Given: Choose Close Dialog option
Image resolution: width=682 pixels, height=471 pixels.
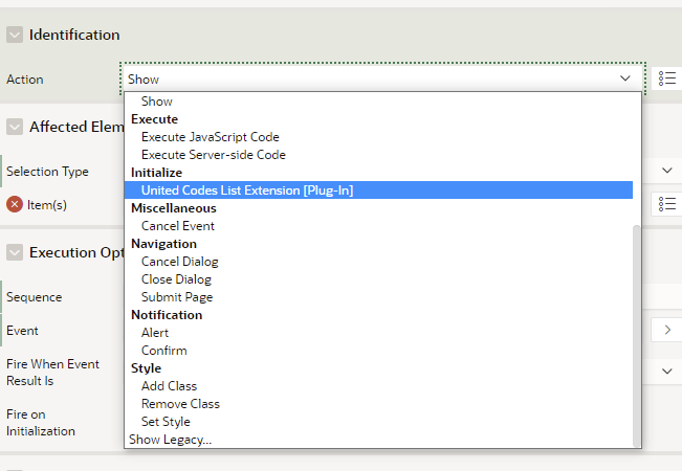Looking at the screenshot, I should click(378, 279).
